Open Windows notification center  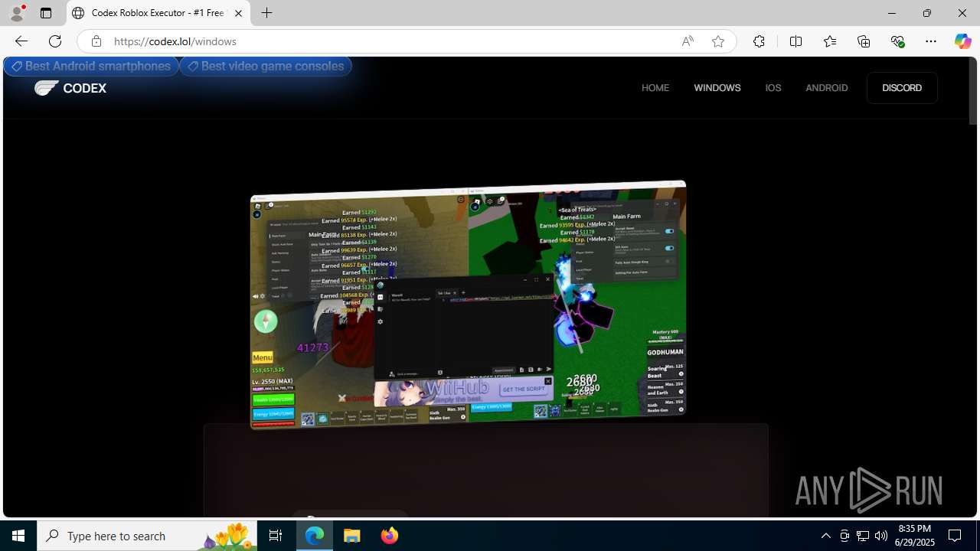pos(955,536)
